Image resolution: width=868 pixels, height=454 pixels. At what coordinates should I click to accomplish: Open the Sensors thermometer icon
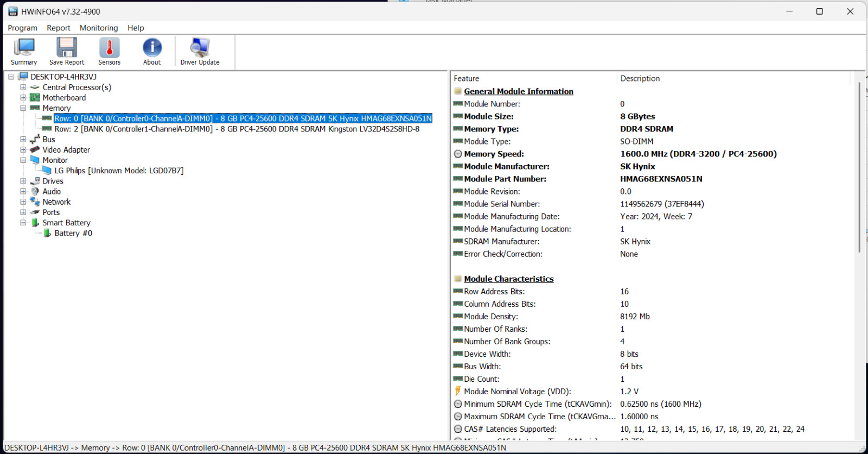109,47
